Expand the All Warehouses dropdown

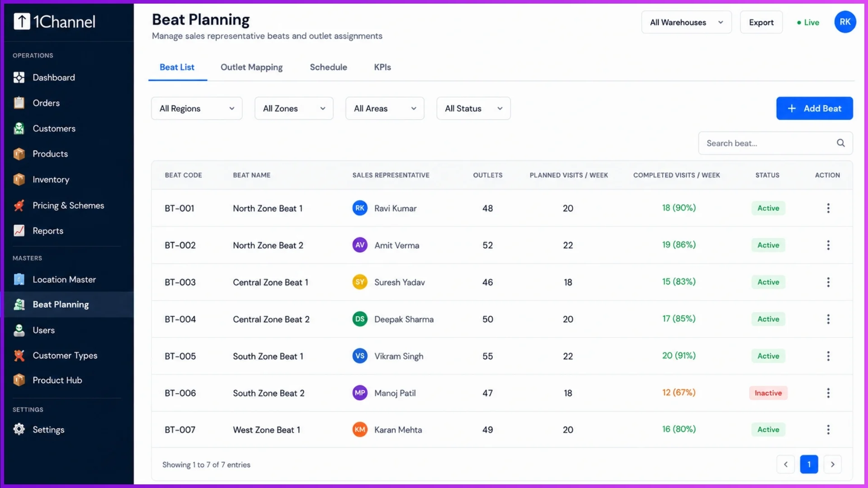click(686, 22)
